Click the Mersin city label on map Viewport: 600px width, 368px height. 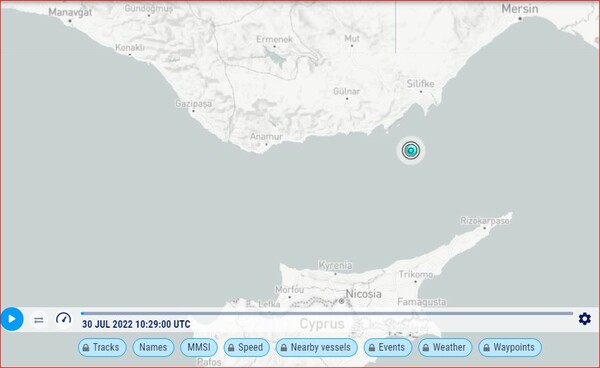pos(520,9)
